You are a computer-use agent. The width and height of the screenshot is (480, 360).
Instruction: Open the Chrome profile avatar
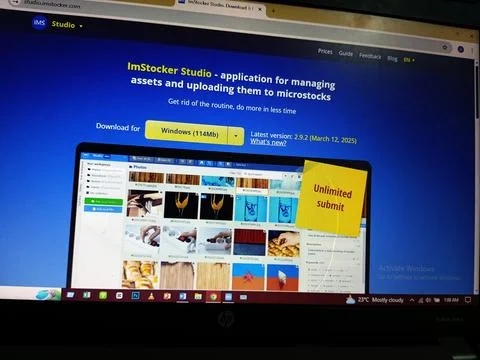coord(461,49)
